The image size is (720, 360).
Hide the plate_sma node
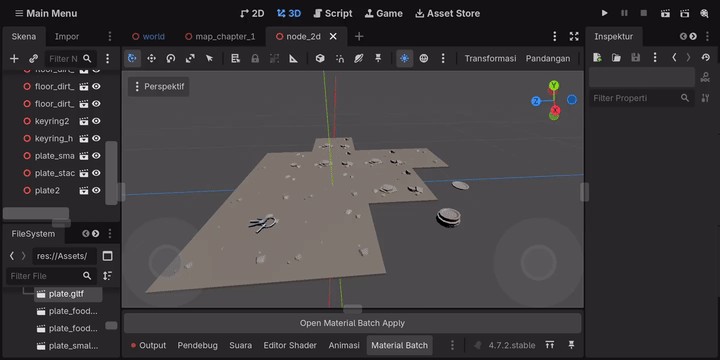pyautogui.click(x=96, y=156)
